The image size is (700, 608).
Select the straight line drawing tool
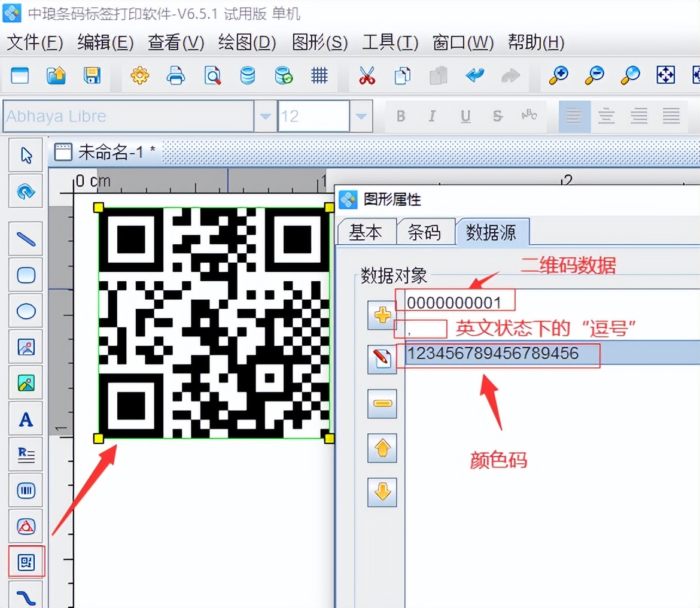point(26,239)
